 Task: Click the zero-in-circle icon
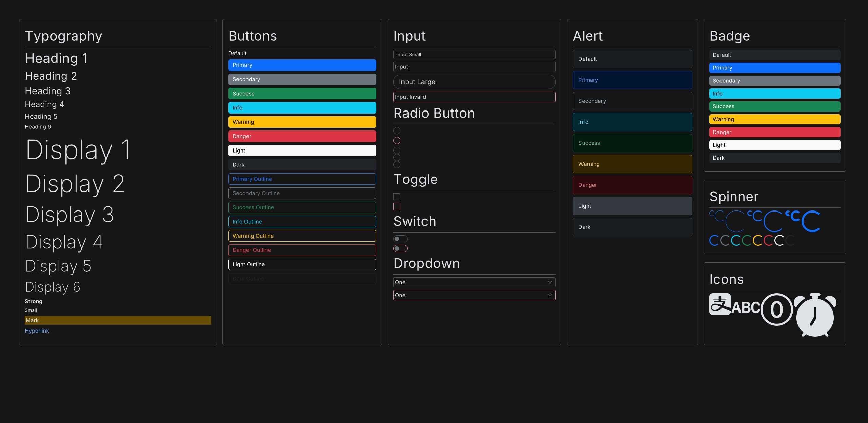(777, 309)
